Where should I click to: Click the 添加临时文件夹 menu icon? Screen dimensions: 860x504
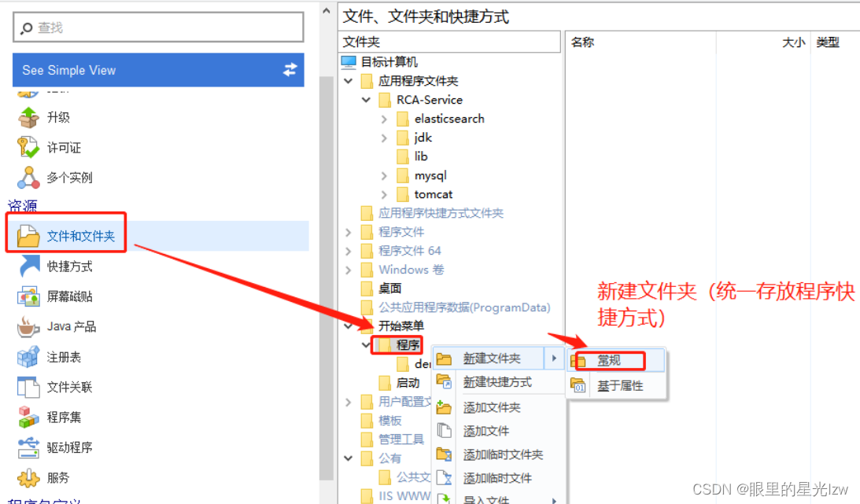point(444,454)
